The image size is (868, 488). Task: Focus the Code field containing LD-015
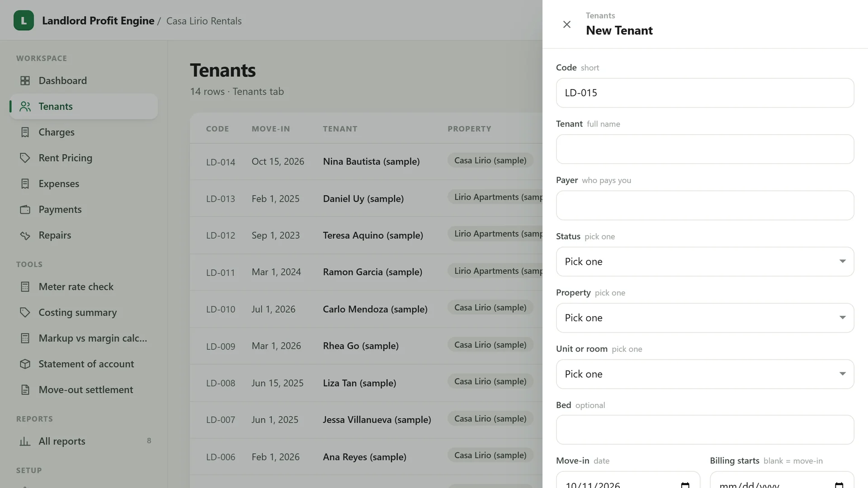tap(705, 93)
